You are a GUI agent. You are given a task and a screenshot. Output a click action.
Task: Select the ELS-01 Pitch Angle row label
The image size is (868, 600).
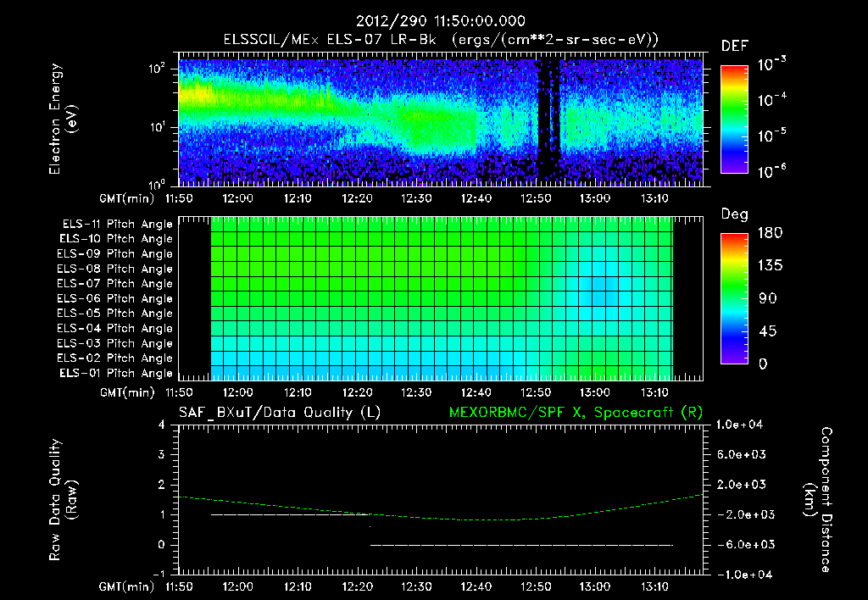pos(116,373)
